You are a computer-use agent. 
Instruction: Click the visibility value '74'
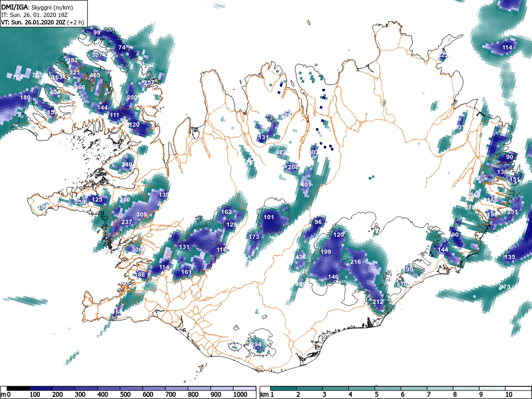click(x=122, y=47)
